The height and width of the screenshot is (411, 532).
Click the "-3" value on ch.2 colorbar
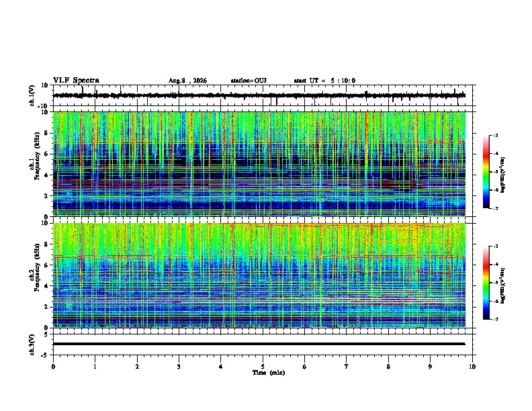pyautogui.click(x=495, y=246)
